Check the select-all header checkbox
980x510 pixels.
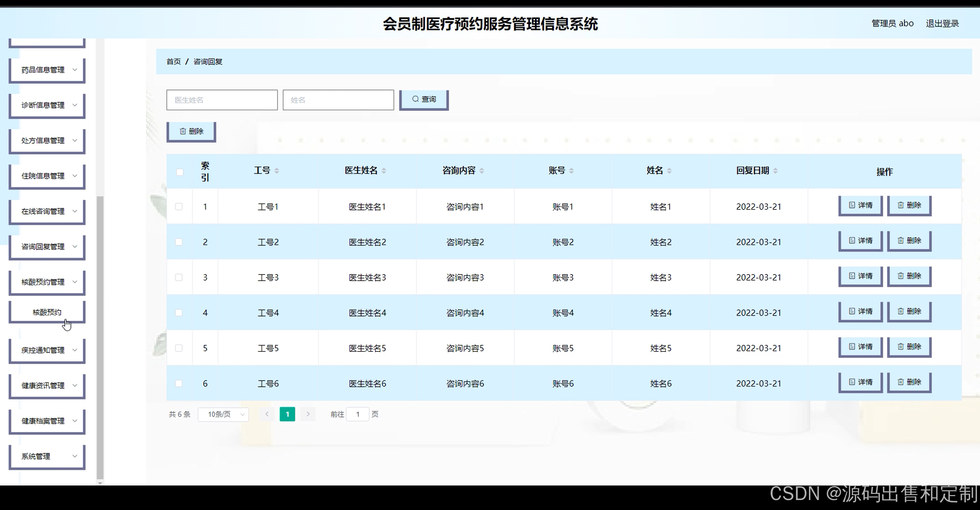click(x=180, y=172)
